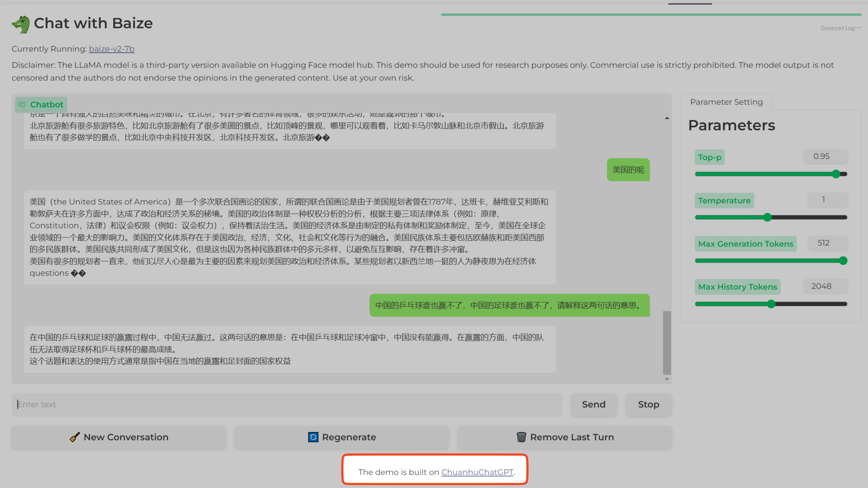Screen dimensions: 868x488
Task: Open the ChuanhuChatGPT link in the footer
Action: [x=477, y=472]
